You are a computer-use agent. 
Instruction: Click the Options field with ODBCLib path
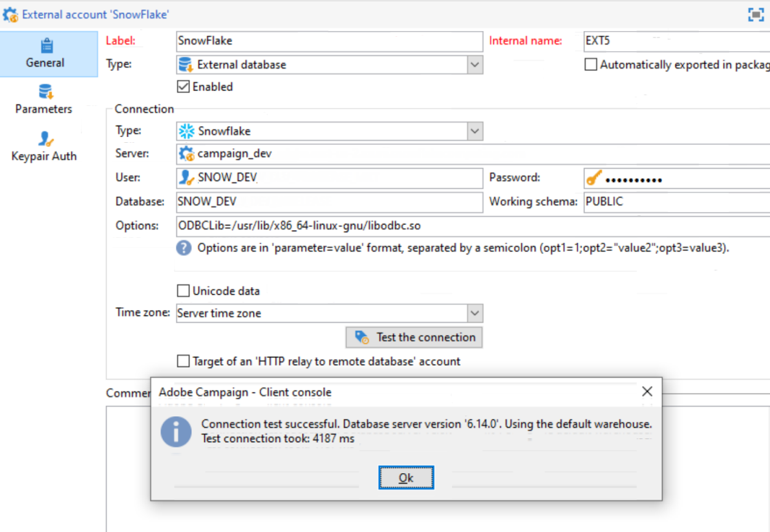pos(473,226)
